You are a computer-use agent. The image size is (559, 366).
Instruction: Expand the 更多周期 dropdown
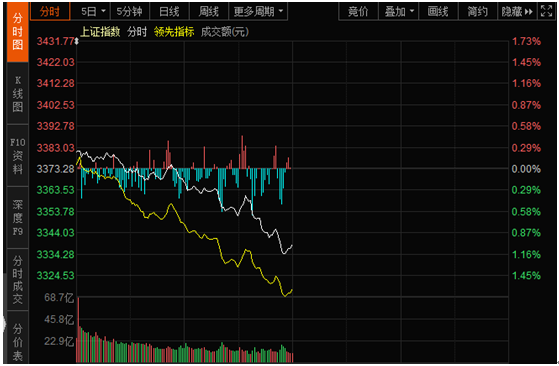(x=258, y=12)
